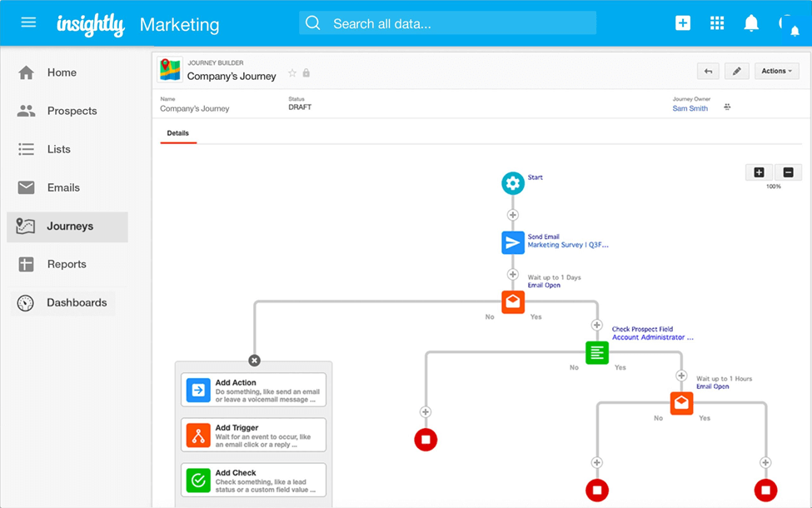Zoom out with the minus button
This screenshot has width=812, height=508.
788,172
